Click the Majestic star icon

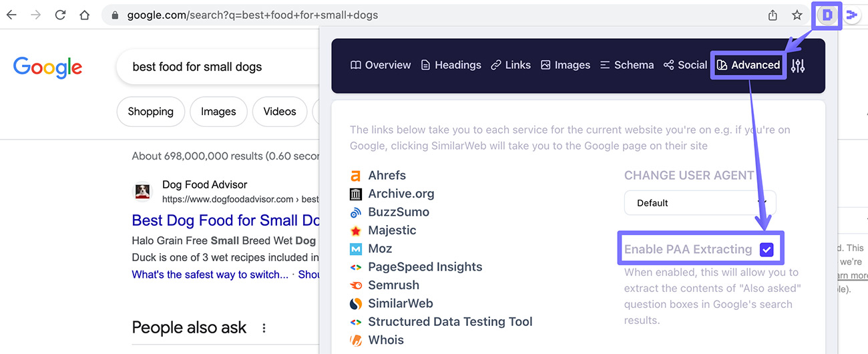point(355,230)
